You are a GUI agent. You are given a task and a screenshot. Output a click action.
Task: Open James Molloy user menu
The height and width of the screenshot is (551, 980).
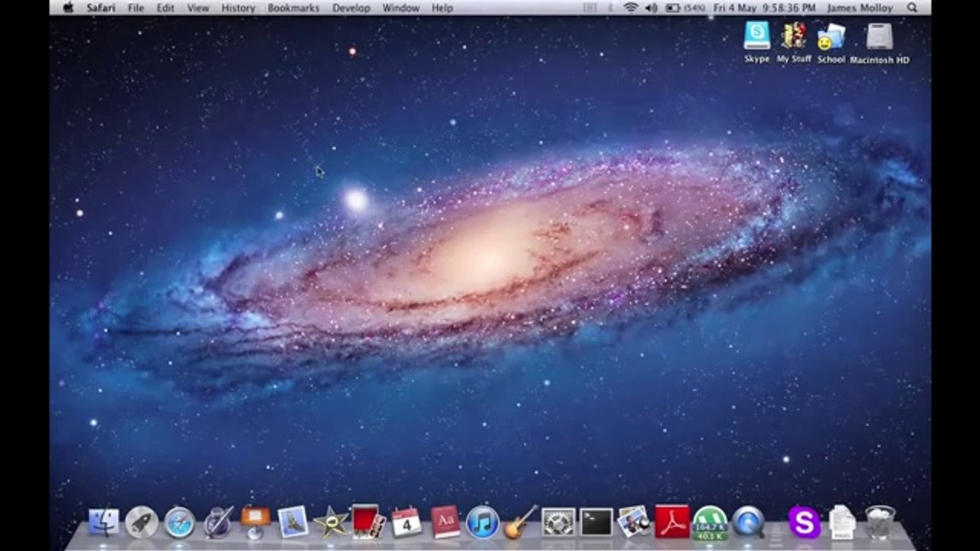tap(860, 8)
